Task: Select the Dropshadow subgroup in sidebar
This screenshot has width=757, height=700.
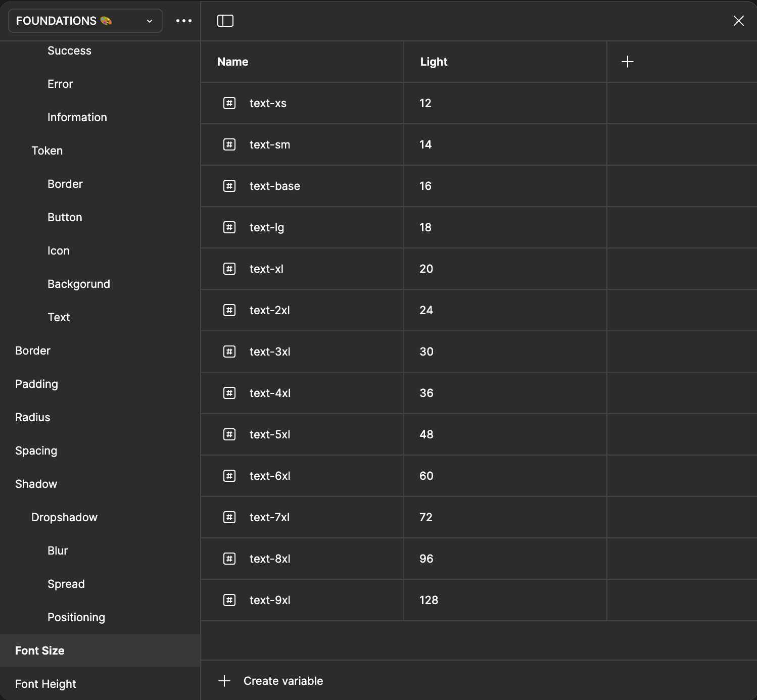Action: 64,517
